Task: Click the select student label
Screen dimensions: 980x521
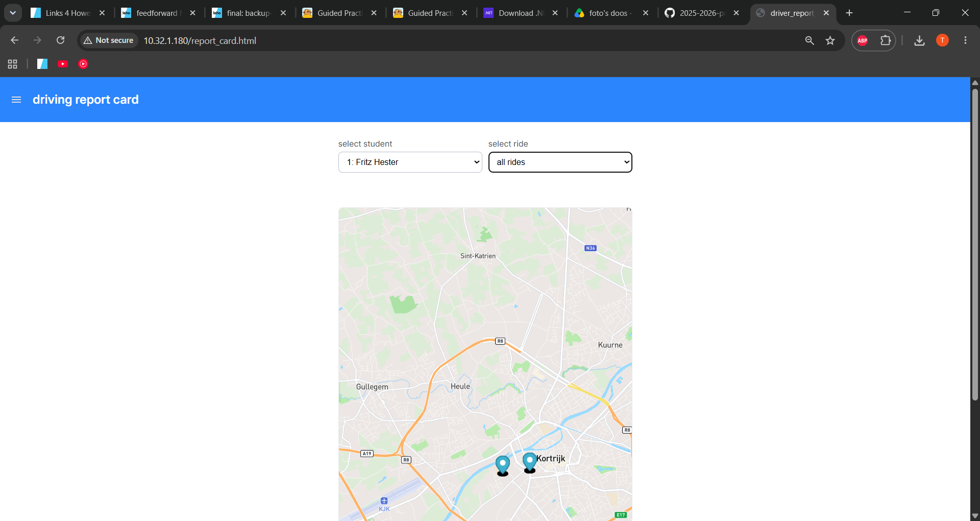Action: (365, 144)
